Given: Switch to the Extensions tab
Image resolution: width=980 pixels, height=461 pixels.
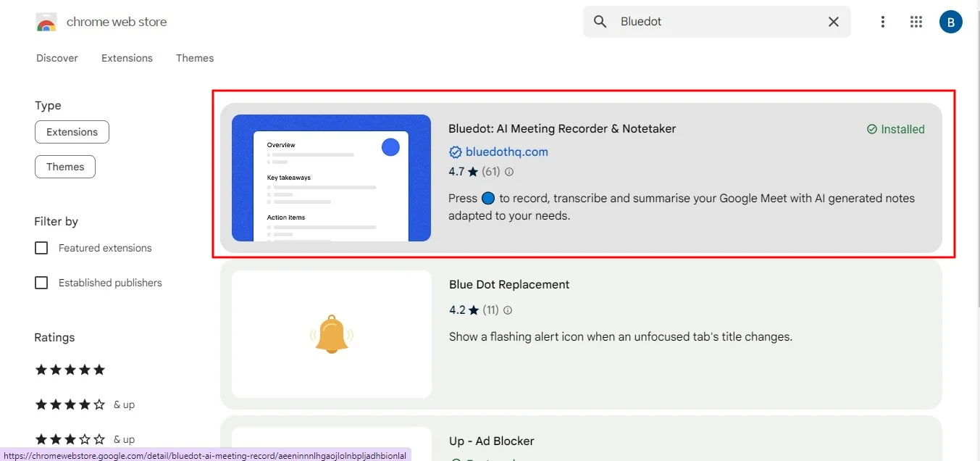Looking at the screenshot, I should point(127,58).
